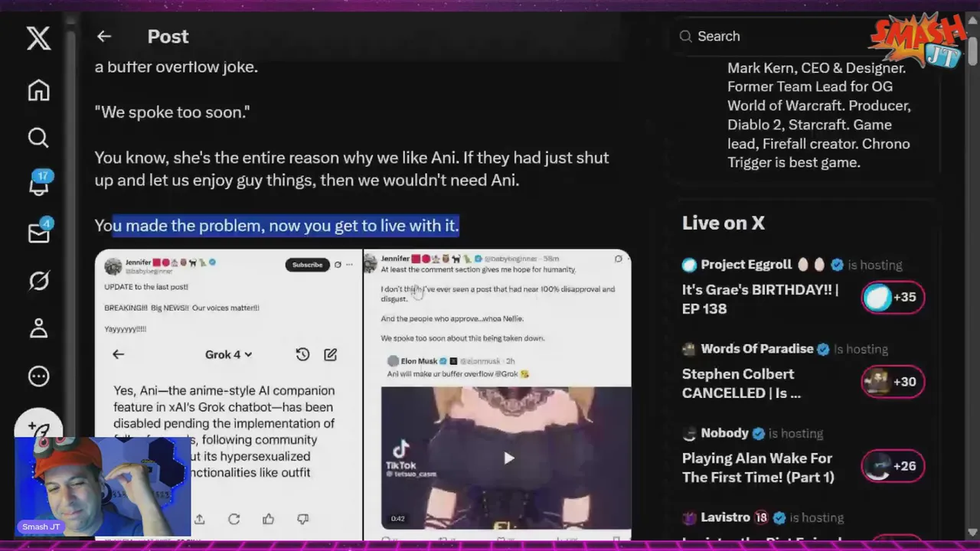Open the X logo home link
Screen dimensions: 980x551
[x=38, y=37]
